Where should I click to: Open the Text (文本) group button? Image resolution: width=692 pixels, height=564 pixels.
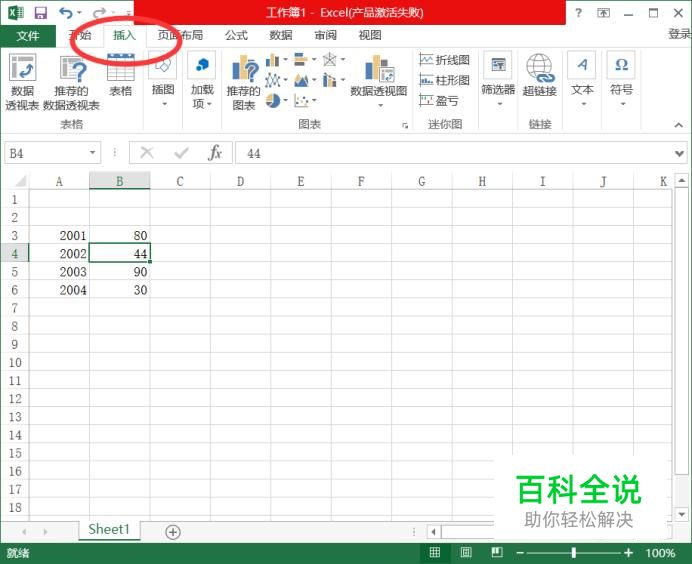pyautogui.click(x=582, y=79)
